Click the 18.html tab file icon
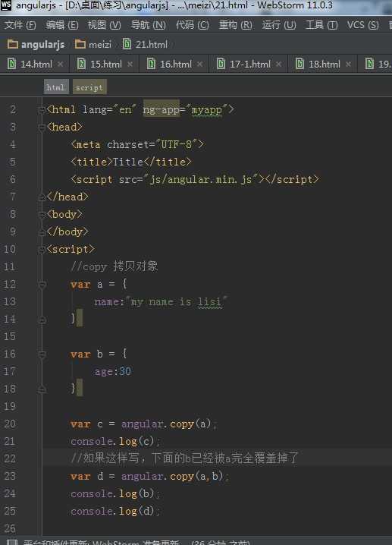This screenshot has height=545, width=392. click(x=299, y=64)
